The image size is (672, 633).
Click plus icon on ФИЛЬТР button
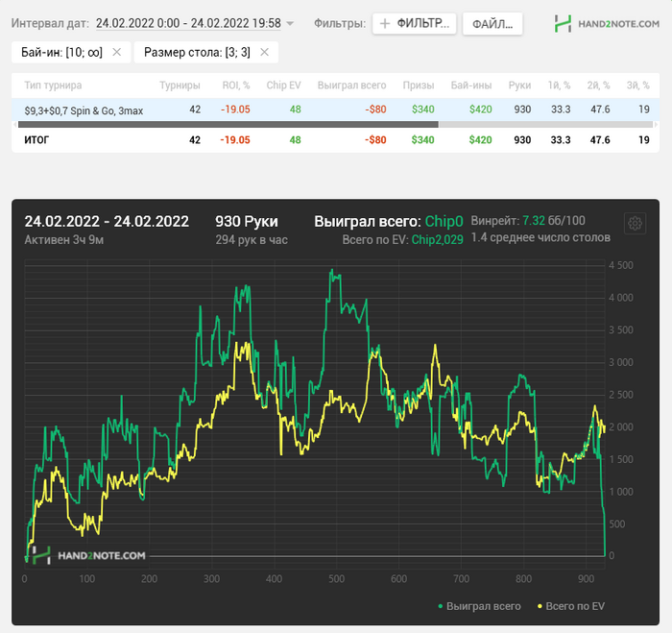pos(385,24)
